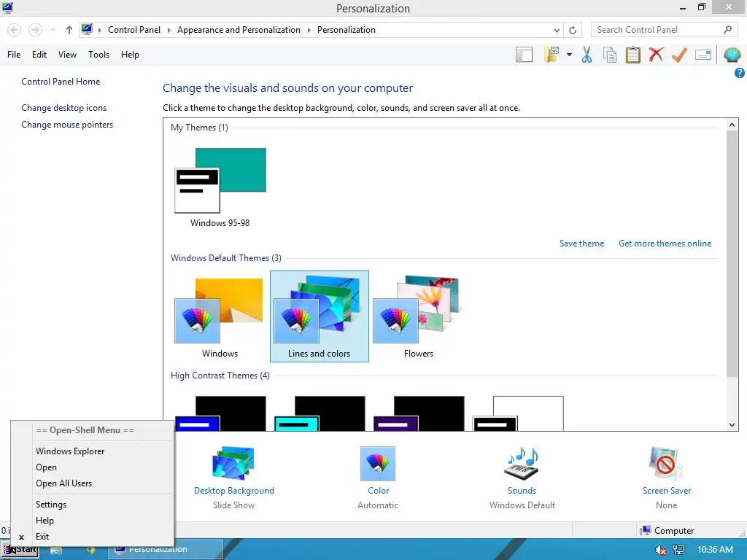Open Change mouse pointers link
The height and width of the screenshot is (560, 747).
(67, 124)
